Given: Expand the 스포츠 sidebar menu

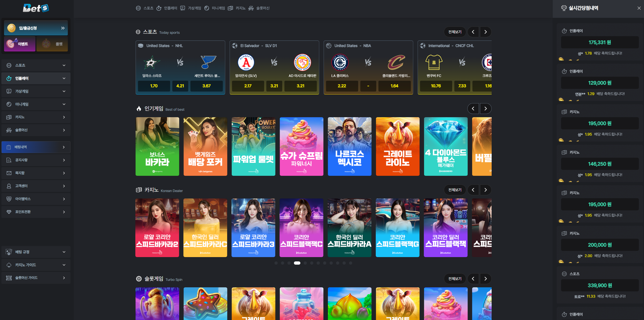Looking at the screenshot, I should (36, 65).
